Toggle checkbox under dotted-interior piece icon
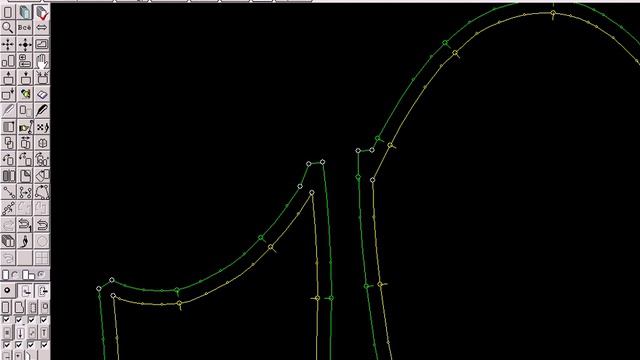640x360 pixels. 31,320
